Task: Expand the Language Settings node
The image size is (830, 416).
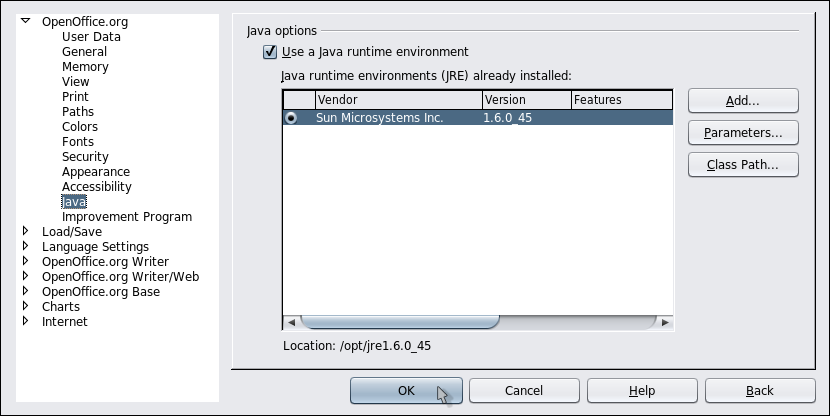Action: coord(25,246)
